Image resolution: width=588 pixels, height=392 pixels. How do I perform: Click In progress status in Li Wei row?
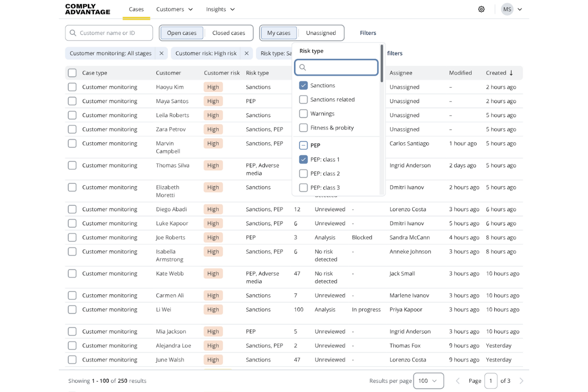tap(366, 309)
